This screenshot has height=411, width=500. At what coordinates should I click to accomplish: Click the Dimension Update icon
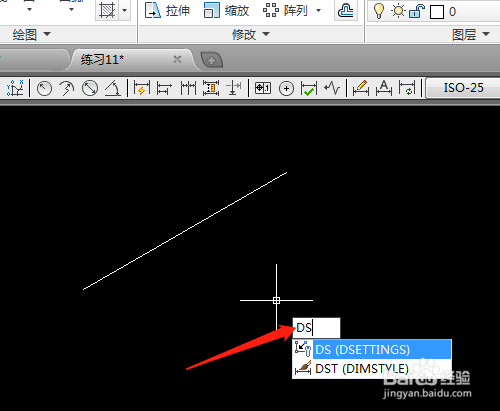tap(407, 88)
